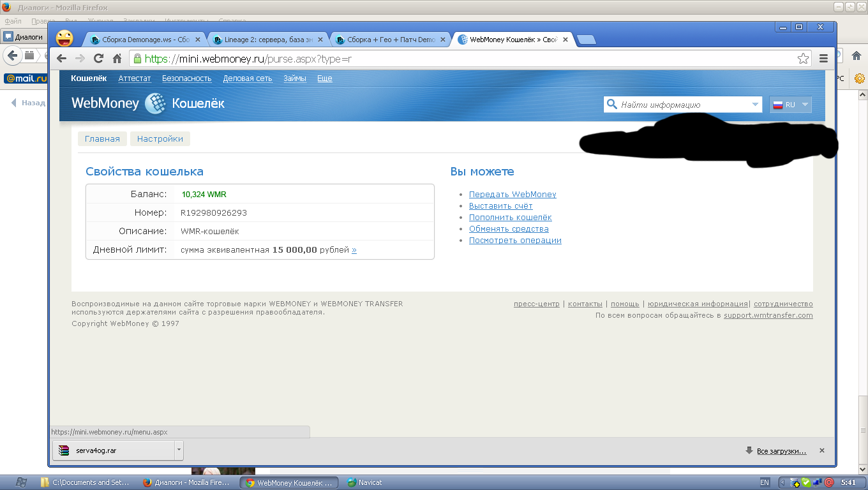Click the daily limit » link
This screenshot has height=490, width=868.
354,250
